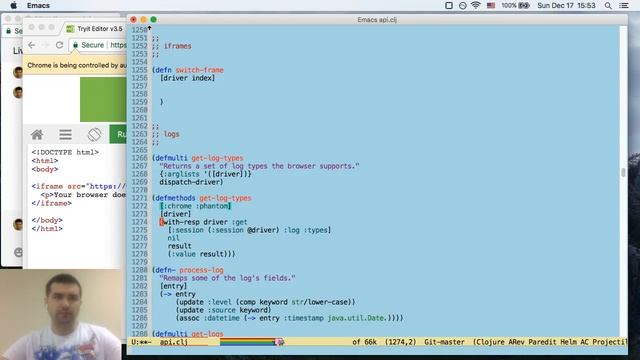
Task: Click the Secure padlock in Chrome address bar
Action: tap(75, 45)
